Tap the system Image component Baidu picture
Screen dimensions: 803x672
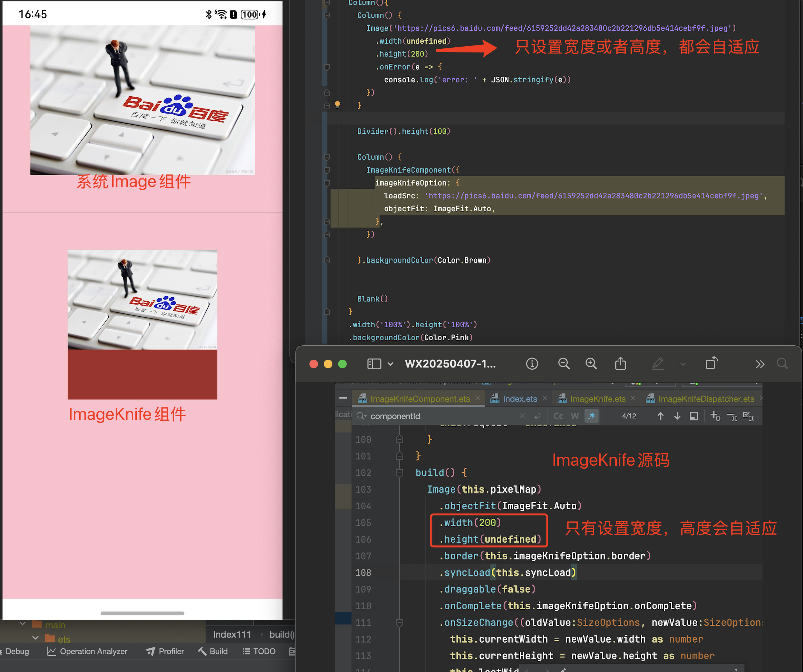(142, 100)
